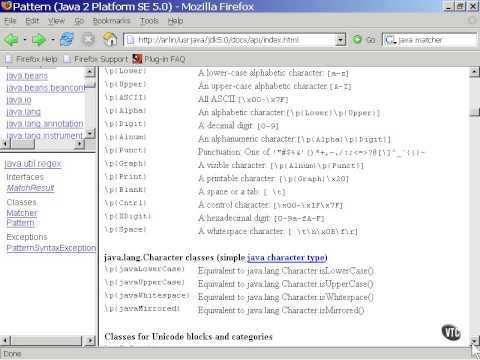
Task: Open the Edit menu
Action: tap(32, 21)
